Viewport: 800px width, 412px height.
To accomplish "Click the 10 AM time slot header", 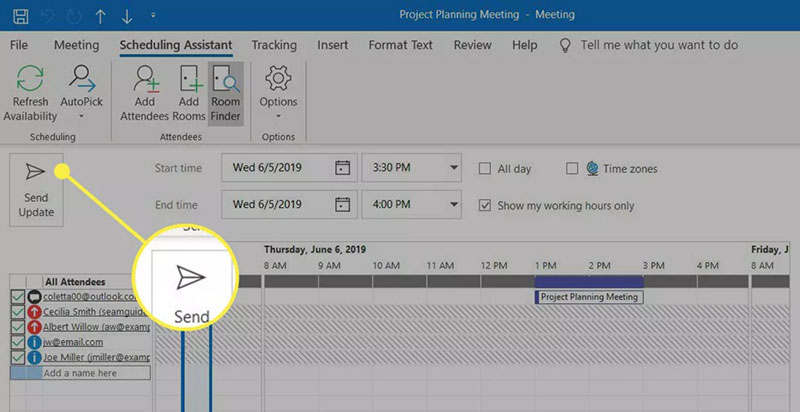I will tap(386, 266).
